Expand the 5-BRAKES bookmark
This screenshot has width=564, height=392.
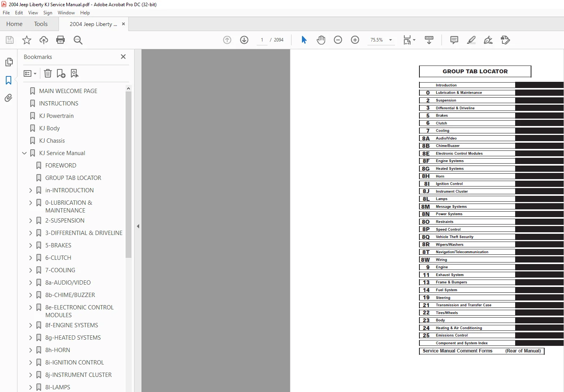point(31,245)
